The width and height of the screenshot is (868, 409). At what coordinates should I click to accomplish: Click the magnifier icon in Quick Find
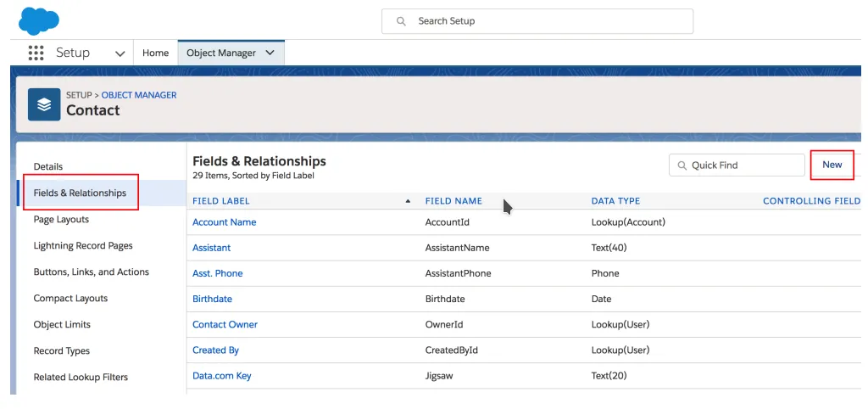(x=682, y=165)
